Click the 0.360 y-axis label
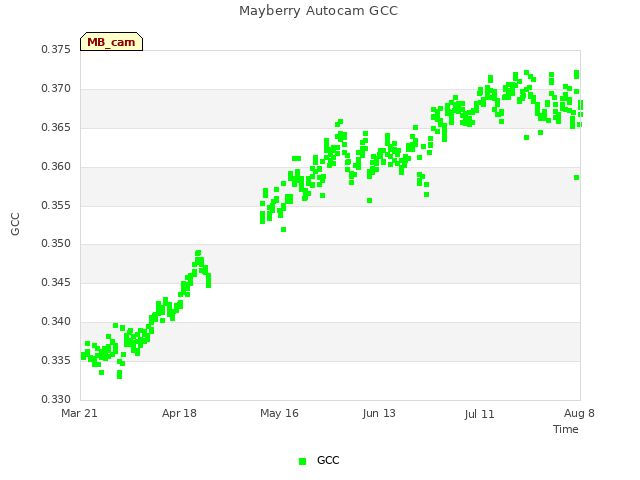The image size is (640, 480). coord(56,167)
